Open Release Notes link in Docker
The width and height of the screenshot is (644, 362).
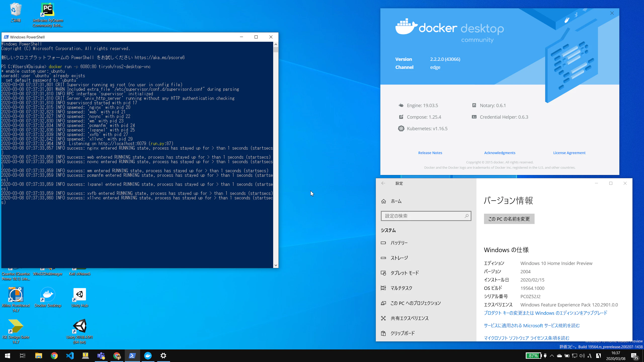pos(430,153)
